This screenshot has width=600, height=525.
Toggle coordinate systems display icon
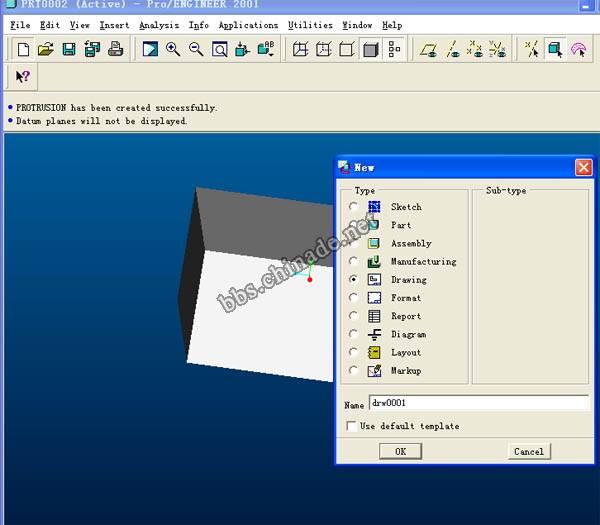[x=497, y=49]
